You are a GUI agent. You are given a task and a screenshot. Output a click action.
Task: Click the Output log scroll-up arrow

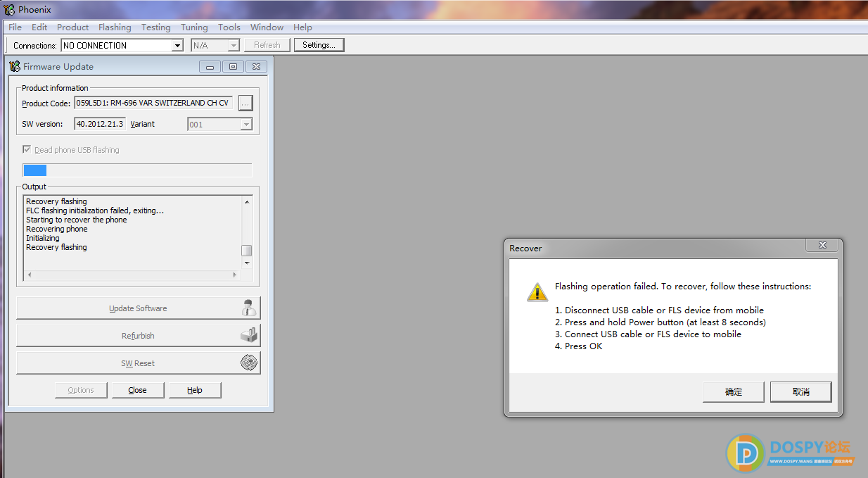246,202
